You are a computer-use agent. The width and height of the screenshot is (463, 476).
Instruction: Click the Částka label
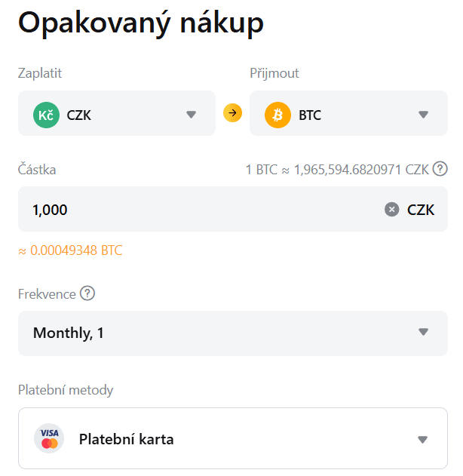pyautogui.click(x=37, y=170)
